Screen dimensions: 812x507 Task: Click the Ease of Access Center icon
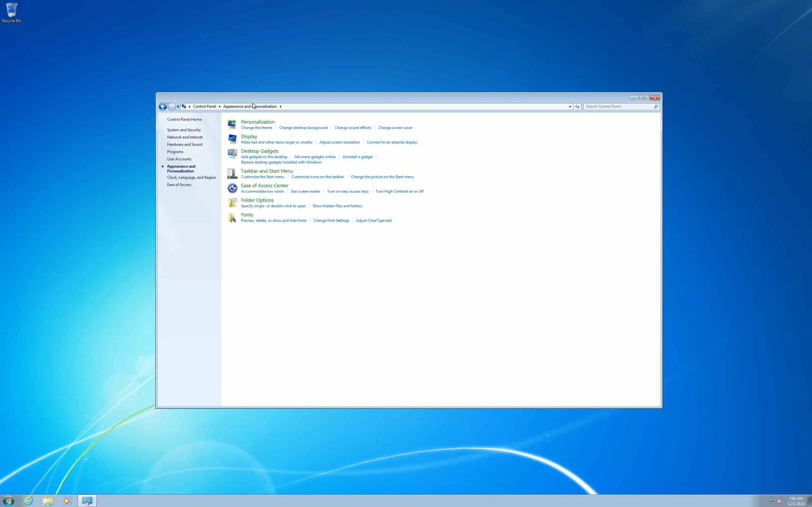232,188
